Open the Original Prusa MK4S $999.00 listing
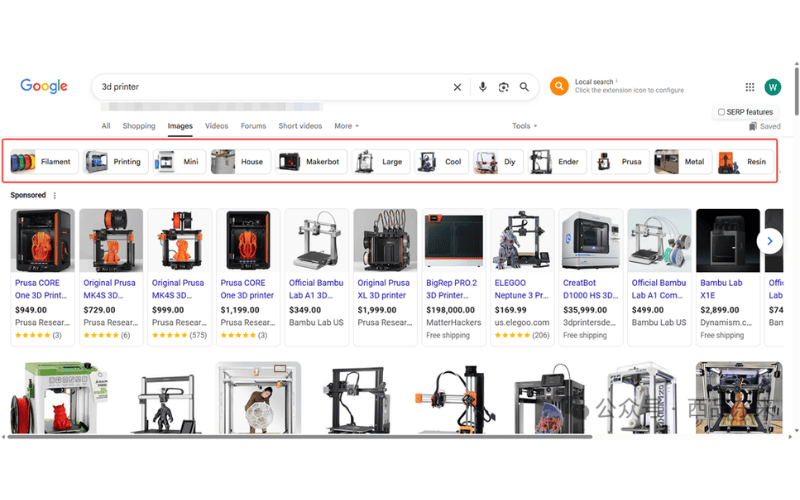 (178, 289)
